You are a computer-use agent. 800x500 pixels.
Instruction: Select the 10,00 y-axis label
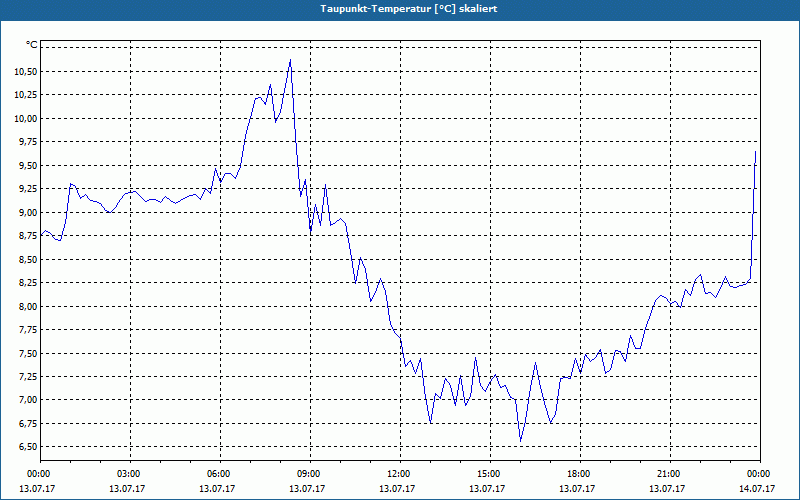point(26,118)
